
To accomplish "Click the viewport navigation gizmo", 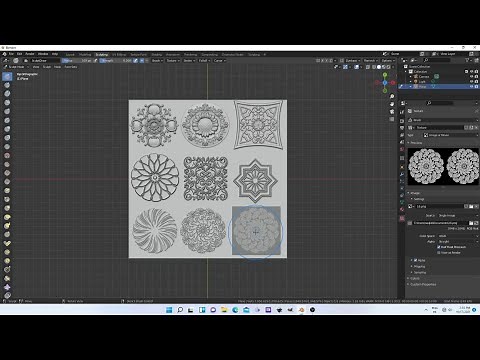I will point(385,83).
